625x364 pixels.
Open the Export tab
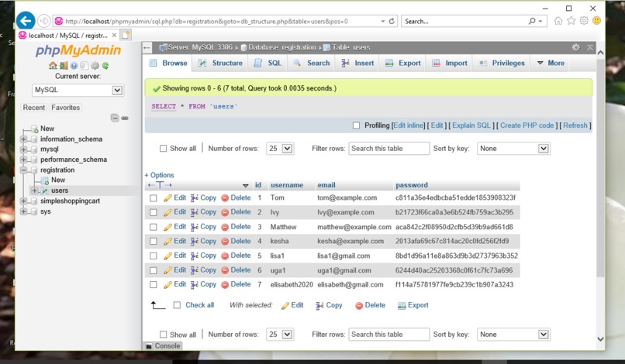[403, 63]
